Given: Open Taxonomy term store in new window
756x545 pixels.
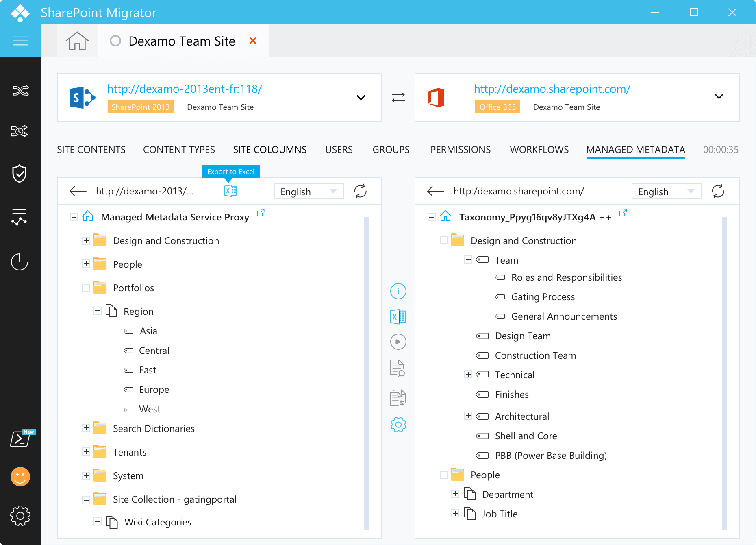Looking at the screenshot, I should 623,213.
